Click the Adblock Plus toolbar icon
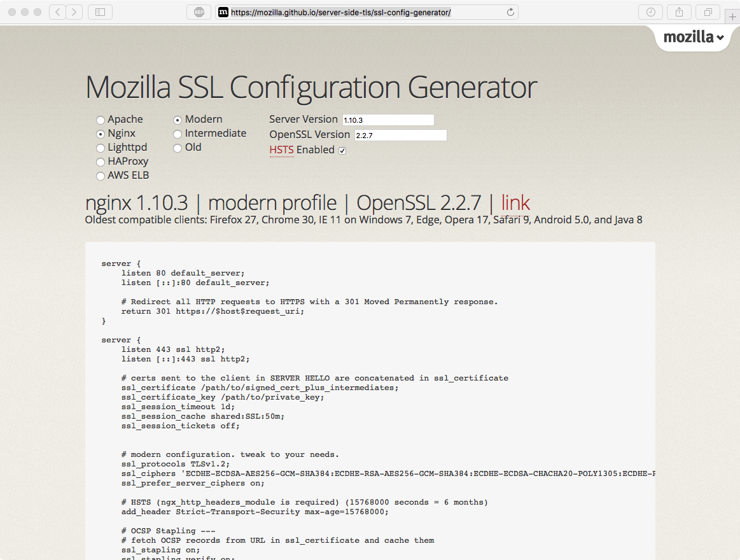Screen dimensions: 740x560 [198, 11]
